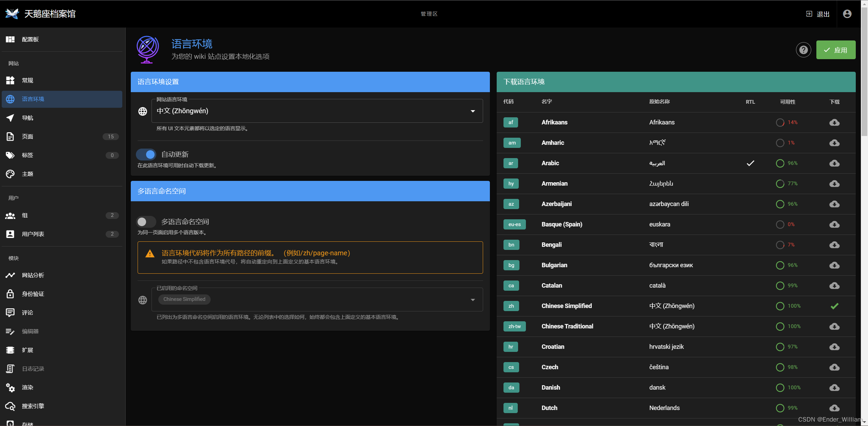Enable the 多语言命名空间 switch

(146, 222)
